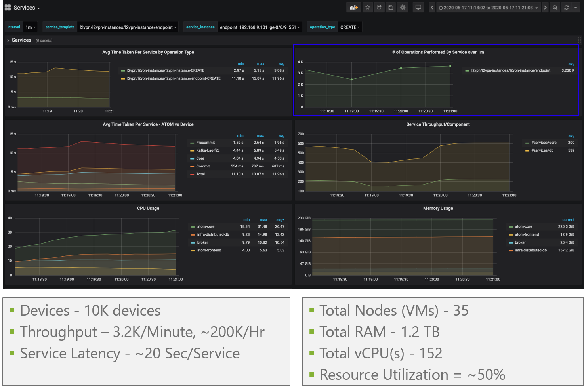
Task: Click the 11:19:00 data point on operations graph
Action: pos(351,80)
